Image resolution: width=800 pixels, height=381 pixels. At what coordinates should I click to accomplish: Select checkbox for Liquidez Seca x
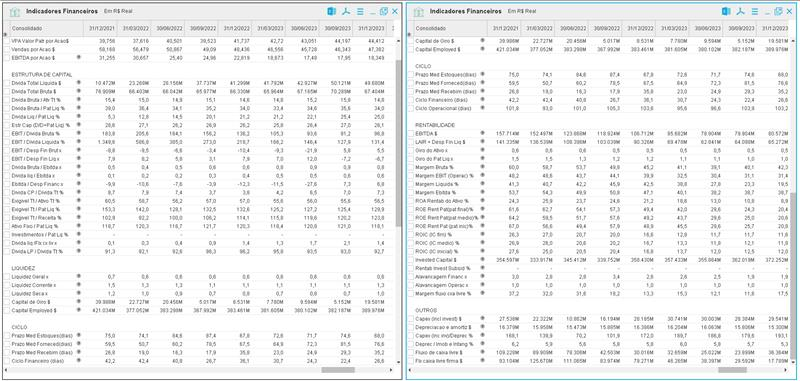(7, 293)
